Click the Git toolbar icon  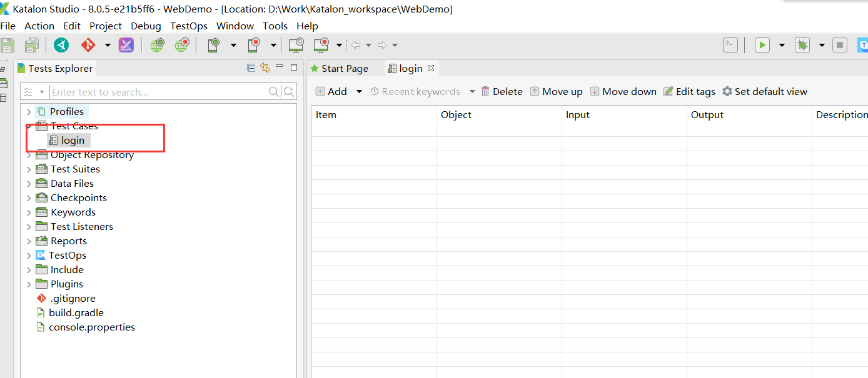coord(88,45)
